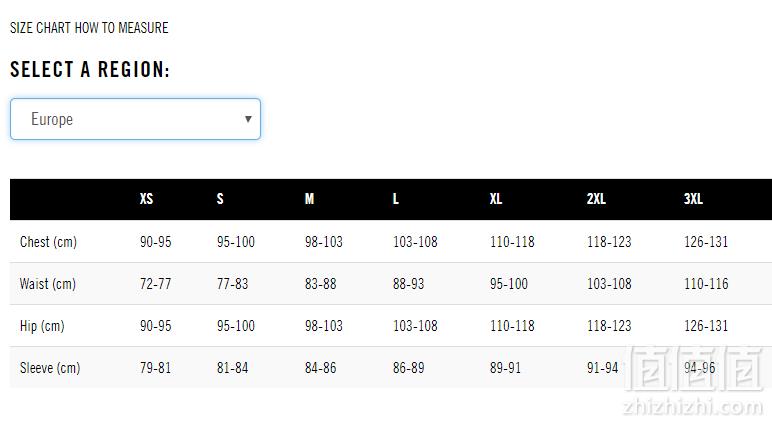Click chest value 98-103 for size M

pyautogui.click(x=323, y=242)
